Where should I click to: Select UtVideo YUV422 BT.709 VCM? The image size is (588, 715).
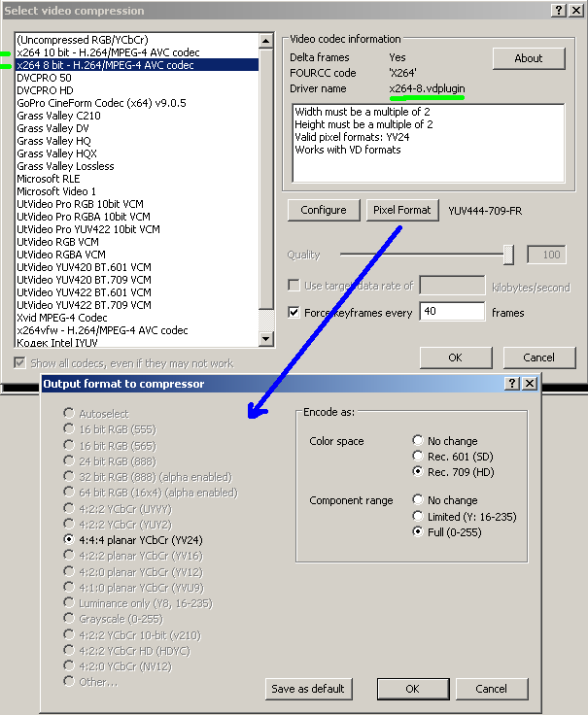137,305
